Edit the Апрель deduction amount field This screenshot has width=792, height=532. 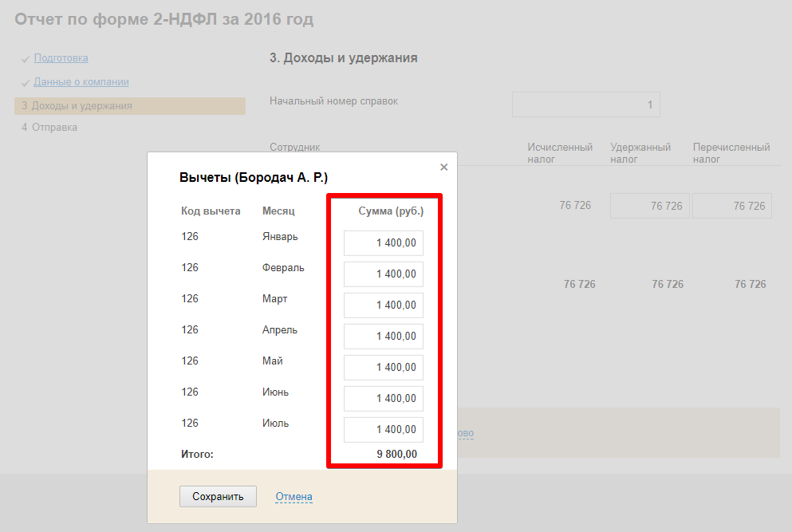[x=384, y=337]
